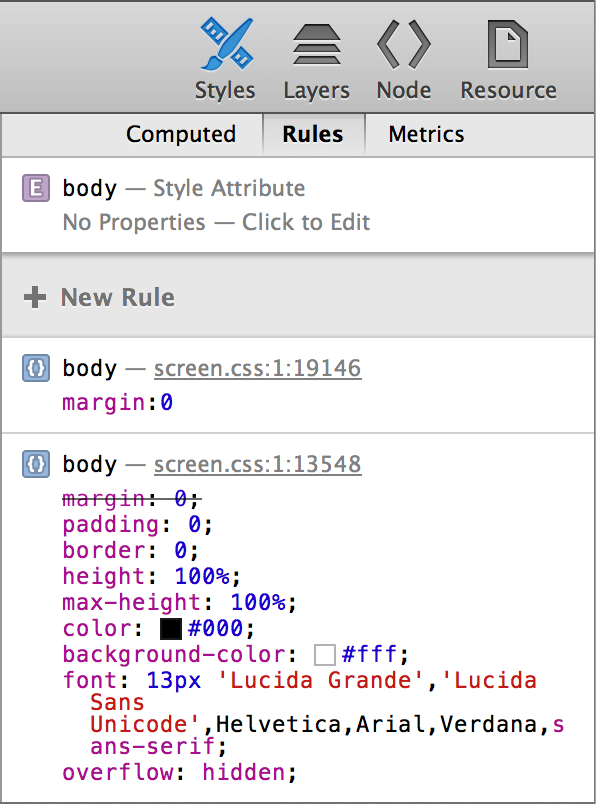596x804 pixels.
Task: Click the white #fff background color swatch
Action: (325, 655)
